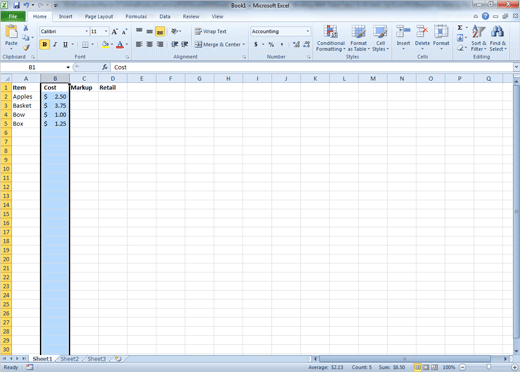
Task: Switch to the Data tab
Action: point(165,16)
